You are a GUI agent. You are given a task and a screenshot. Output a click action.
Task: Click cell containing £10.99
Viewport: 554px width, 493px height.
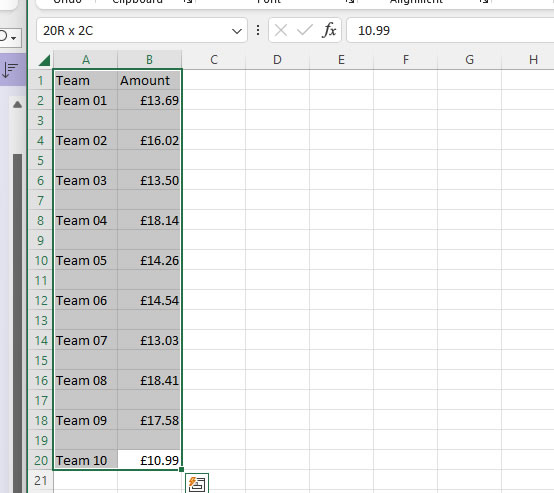click(x=149, y=460)
